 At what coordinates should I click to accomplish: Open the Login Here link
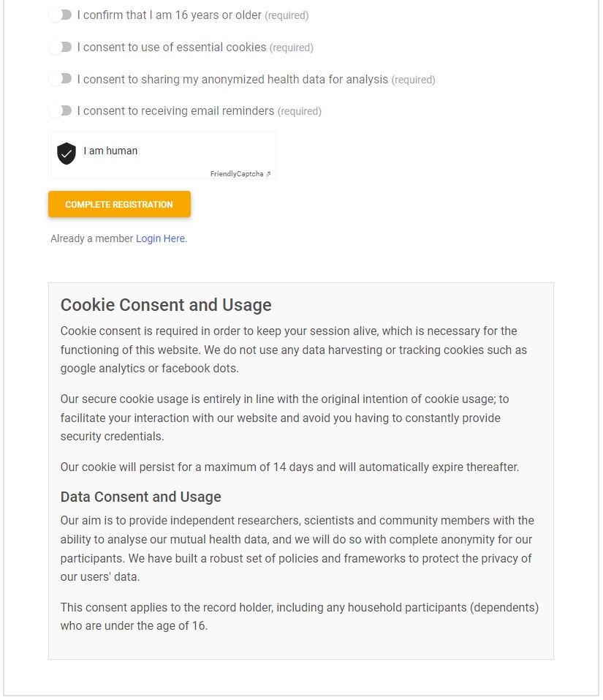[x=161, y=238]
